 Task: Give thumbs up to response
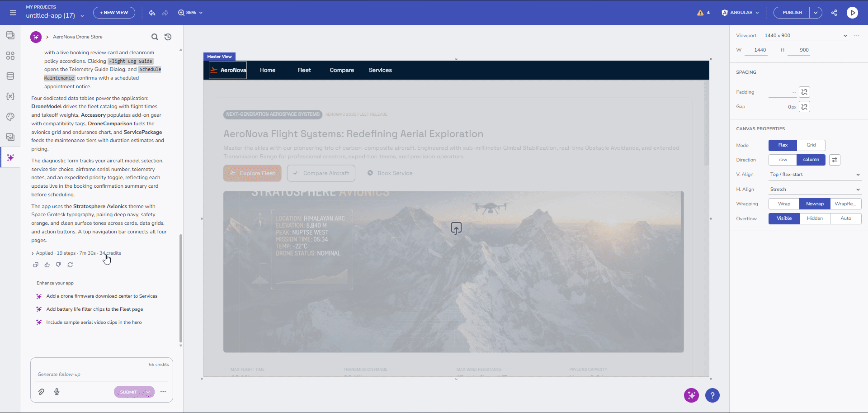(x=47, y=265)
